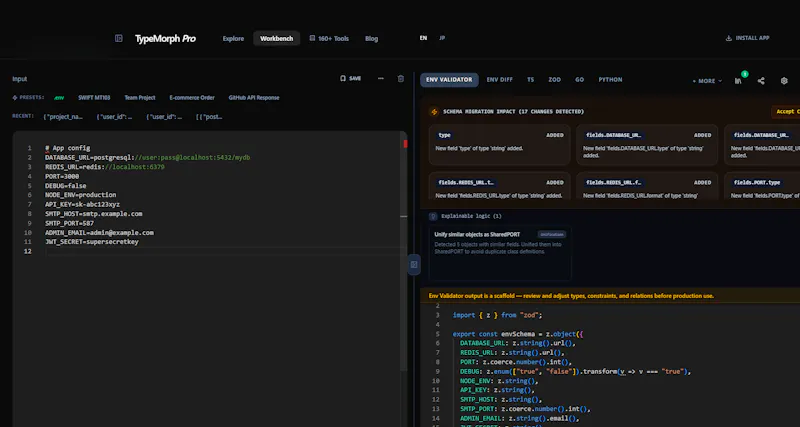Viewport: 800px width, 427px height.
Task: Click the lightning bolt schema migration icon
Action: [434, 112]
